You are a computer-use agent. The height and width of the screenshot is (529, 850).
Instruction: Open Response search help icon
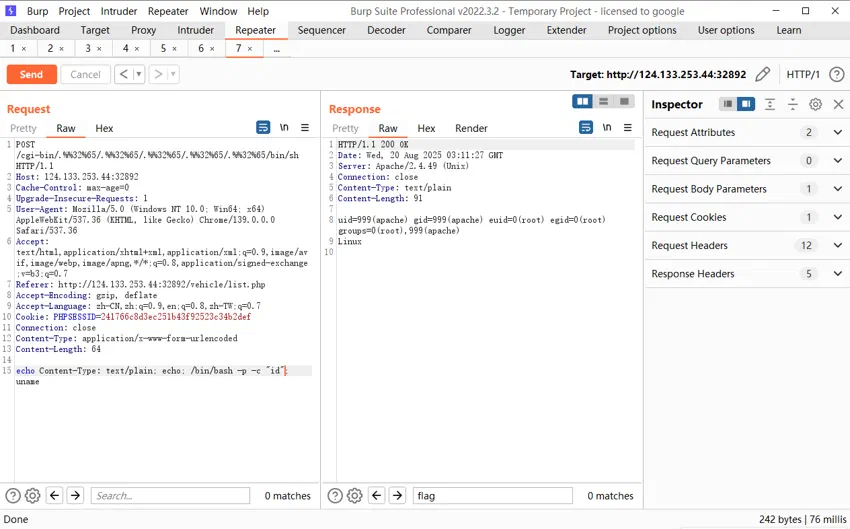(335, 495)
